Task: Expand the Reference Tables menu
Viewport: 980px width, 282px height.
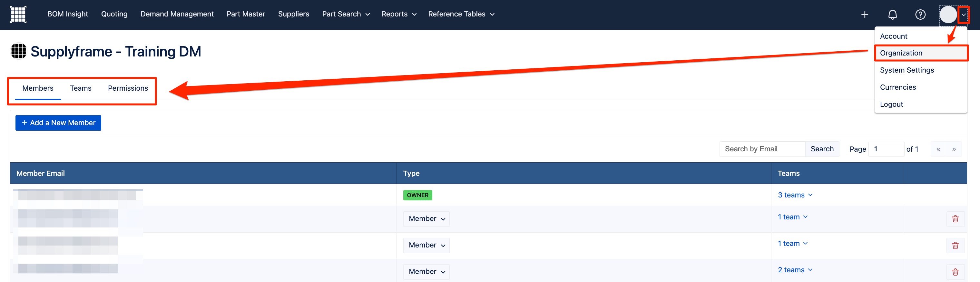Action: [x=461, y=14]
